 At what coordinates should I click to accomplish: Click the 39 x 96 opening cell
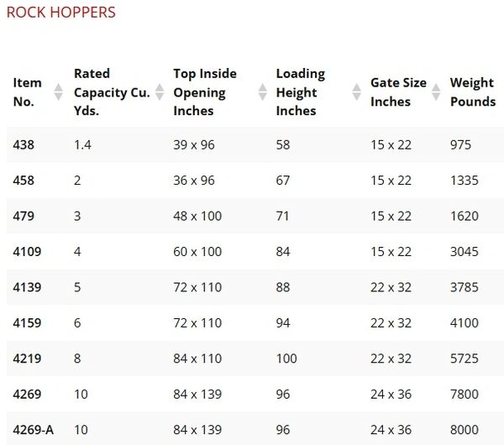194,145
